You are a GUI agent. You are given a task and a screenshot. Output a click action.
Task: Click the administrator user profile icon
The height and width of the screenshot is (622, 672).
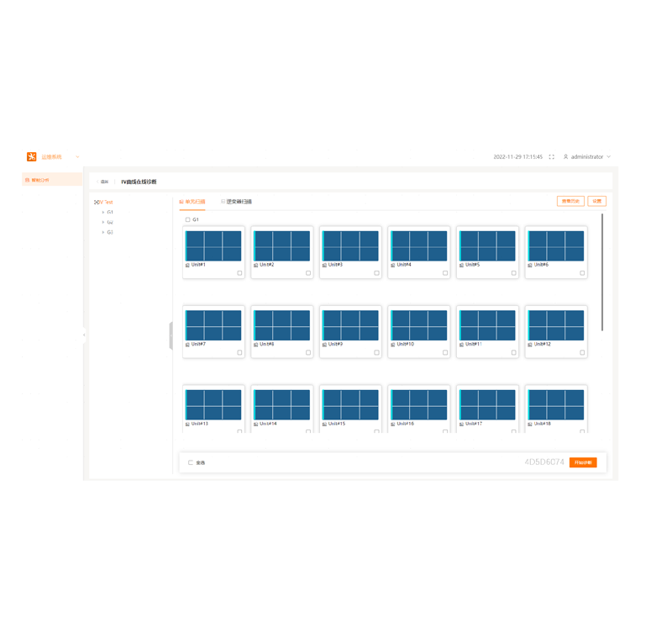tap(566, 156)
